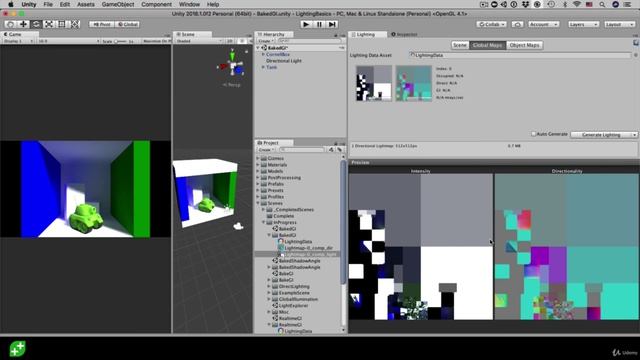Open Generate Lighting dropdown arrow

pos(634,135)
